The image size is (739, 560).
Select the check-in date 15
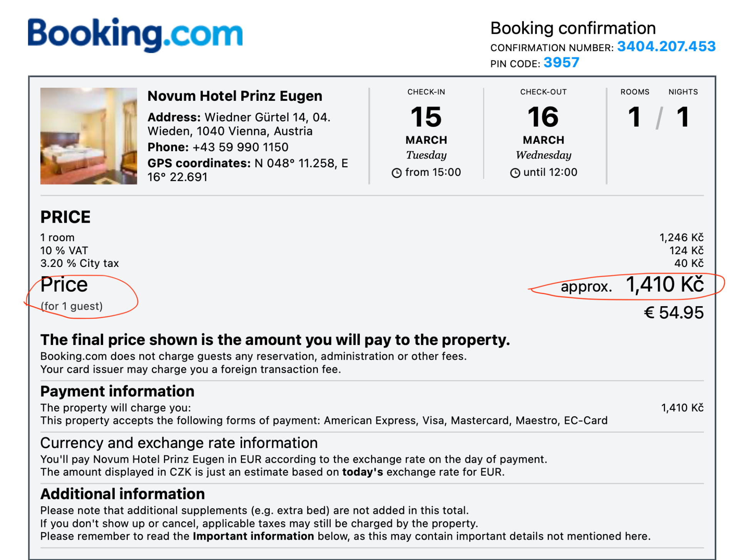click(426, 117)
